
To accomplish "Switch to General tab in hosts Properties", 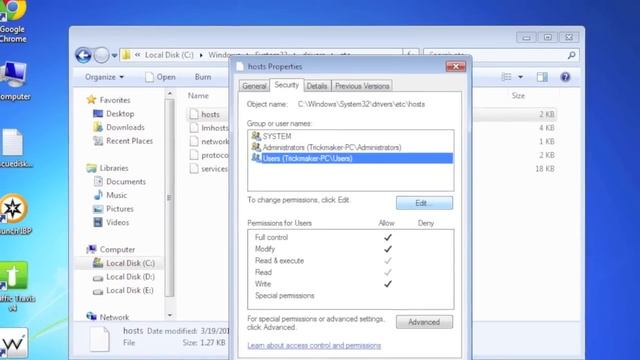I will coord(254,86).
